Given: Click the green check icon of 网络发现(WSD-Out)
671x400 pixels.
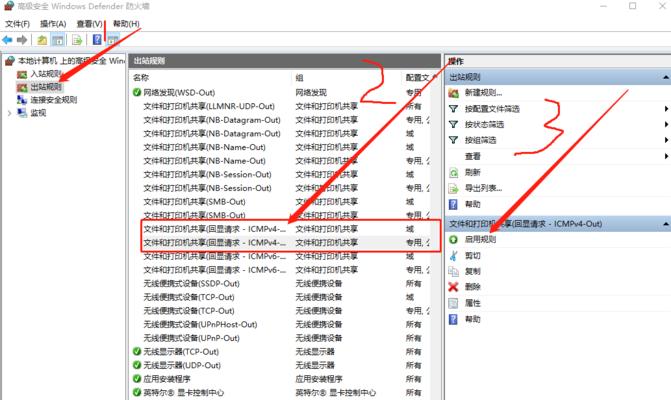Looking at the screenshot, I should coord(137,92).
